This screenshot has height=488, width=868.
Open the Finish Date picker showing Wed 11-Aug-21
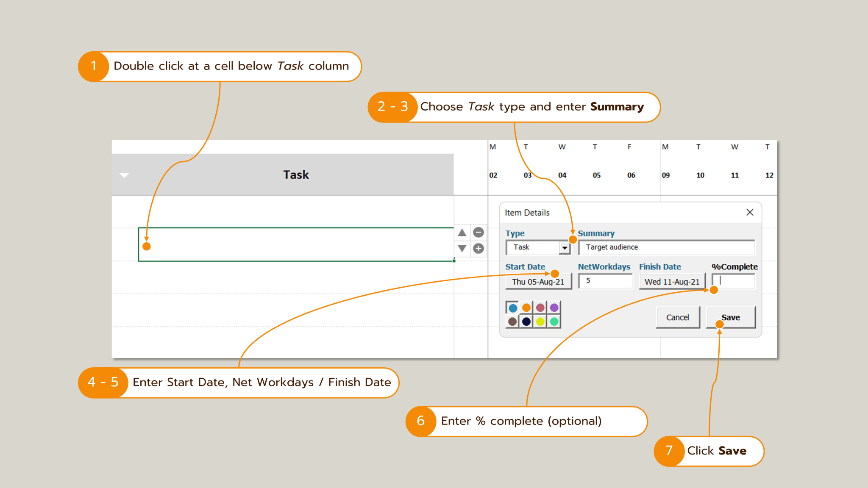(671, 281)
